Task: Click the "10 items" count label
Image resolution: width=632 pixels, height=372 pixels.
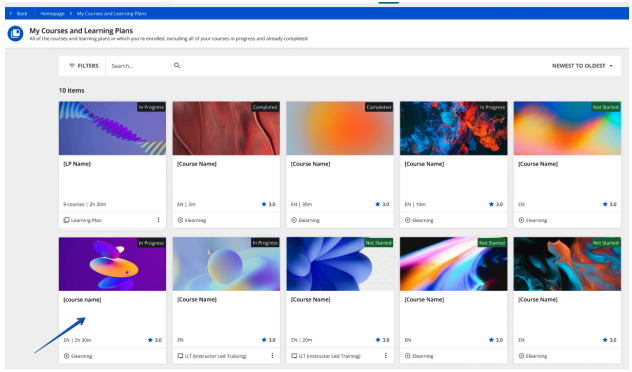Action: tap(71, 90)
